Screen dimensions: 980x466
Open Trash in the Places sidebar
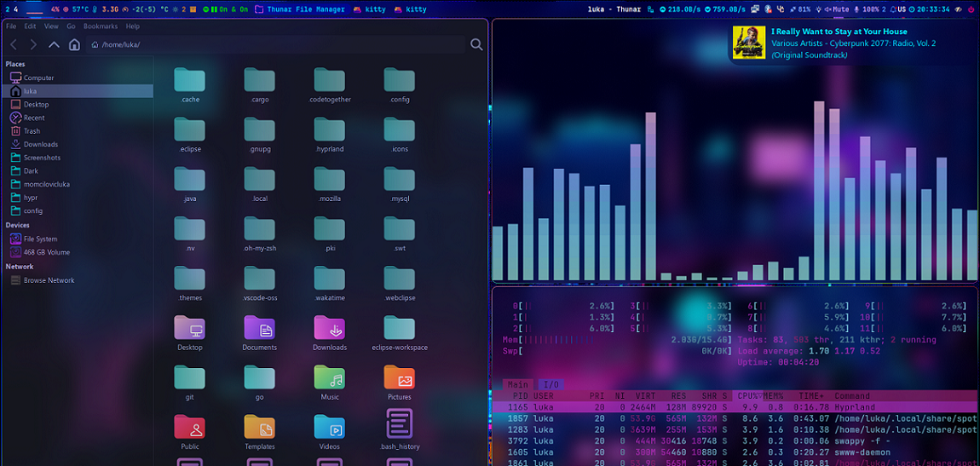pyautogui.click(x=32, y=131)
